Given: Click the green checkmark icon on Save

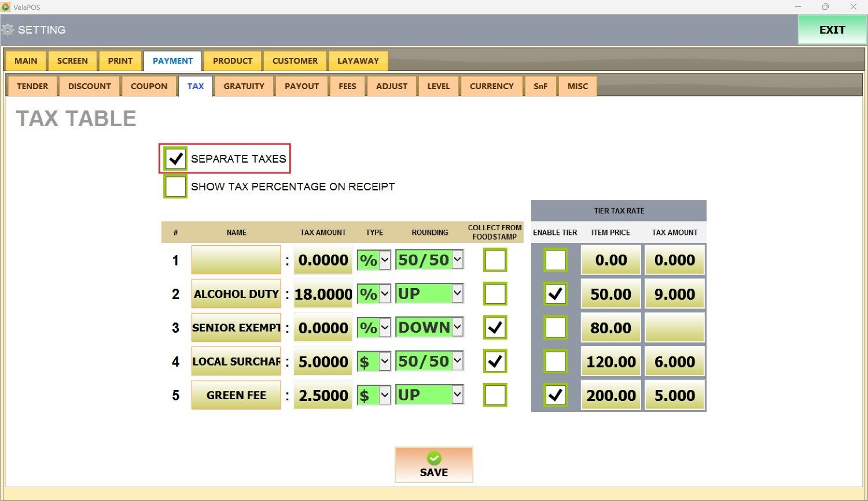Looking at the screenshot, I should pos(434,458).
